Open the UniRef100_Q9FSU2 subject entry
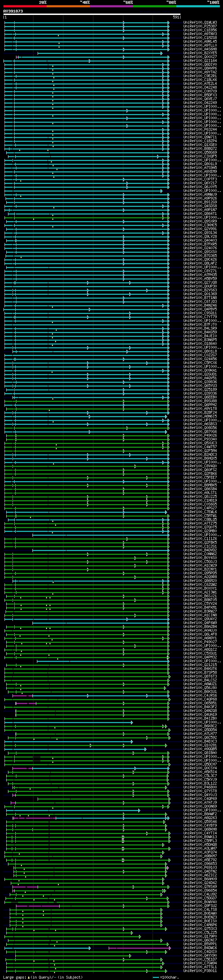The width and height of the screenshot is (223, 980). [x=200, y=906]
